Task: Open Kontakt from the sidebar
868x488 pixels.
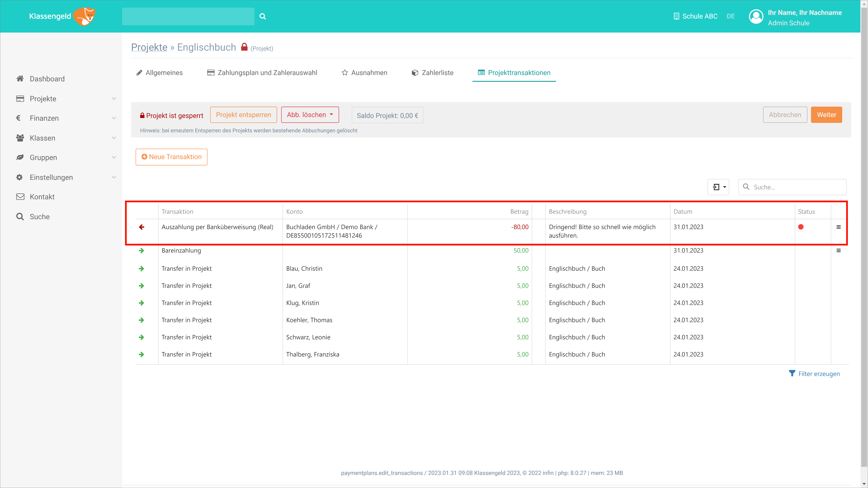Action: [x=42, y=197]
